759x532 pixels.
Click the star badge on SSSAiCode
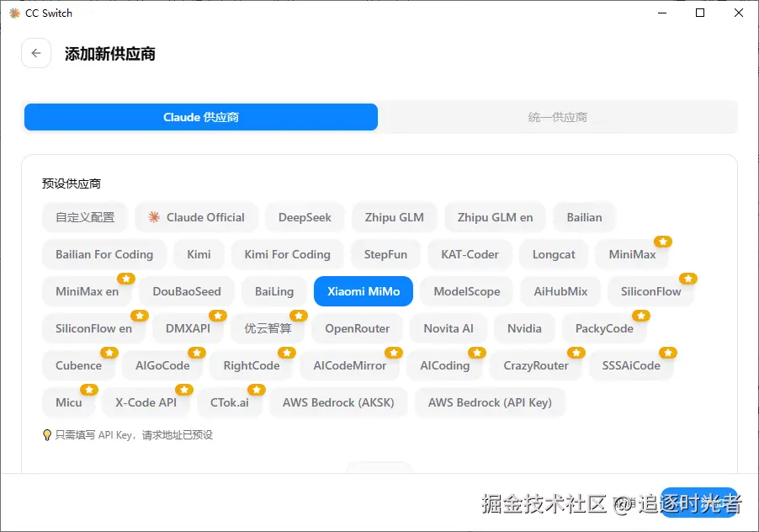click(x=668, y=353)
